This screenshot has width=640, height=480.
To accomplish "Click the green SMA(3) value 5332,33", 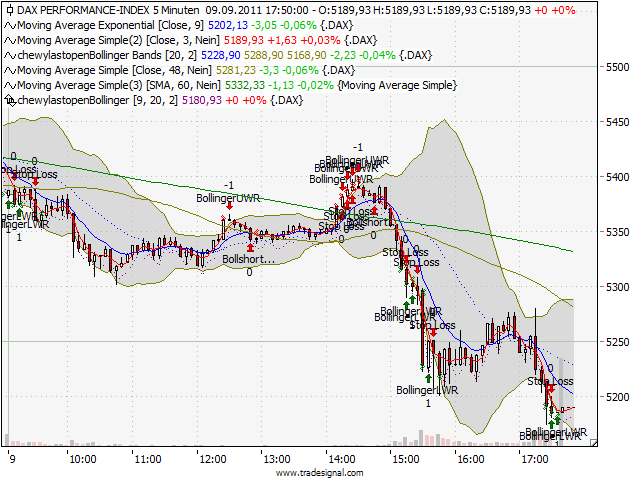I will click(x=245, y=85).
